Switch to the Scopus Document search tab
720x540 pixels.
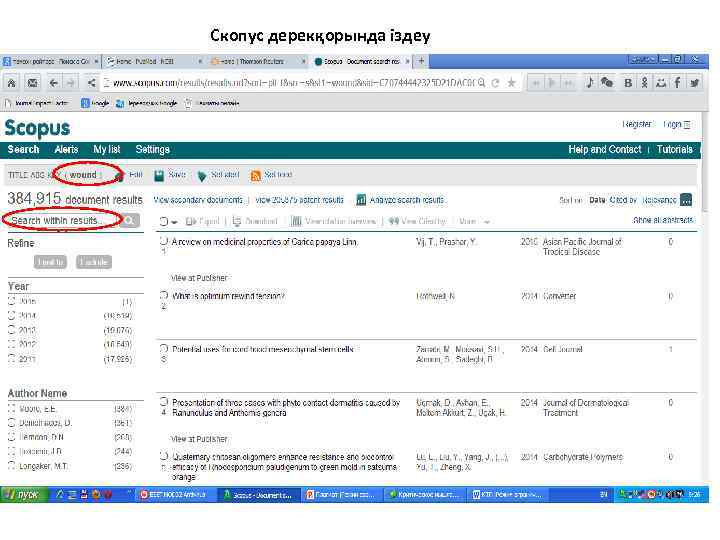[x=362, y=61]
